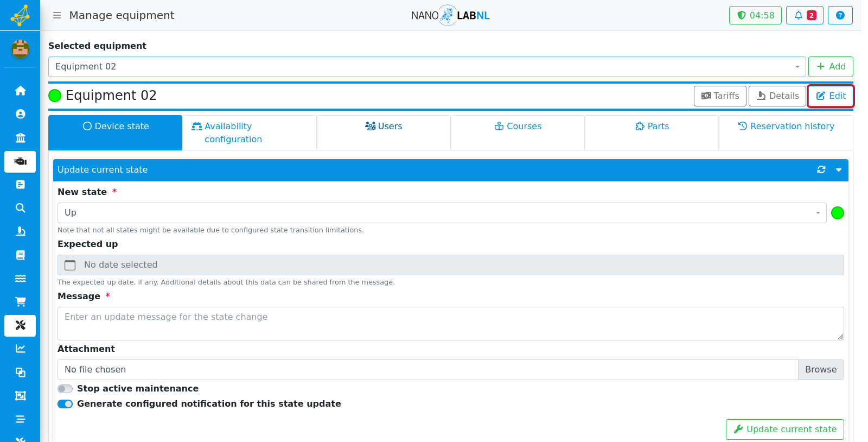Open the shopping cart sidebar icon

click(20, 302)
